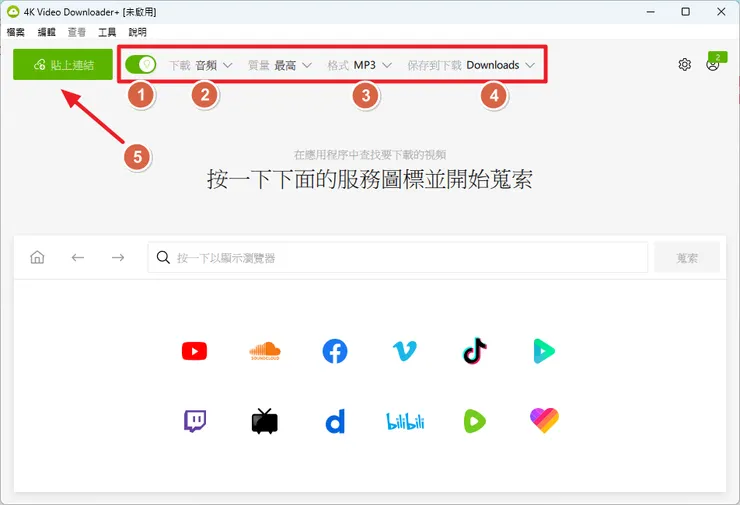This screenshot has height=505, width=740.
Task: Expand the Downloads save folder dropdown
Action: (x=471, y=65)
